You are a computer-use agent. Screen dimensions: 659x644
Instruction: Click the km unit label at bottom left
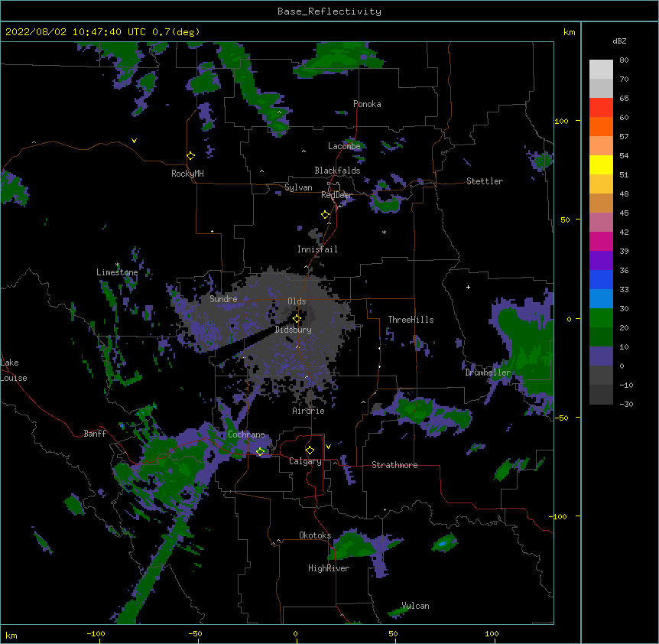[x=11, y=635]
